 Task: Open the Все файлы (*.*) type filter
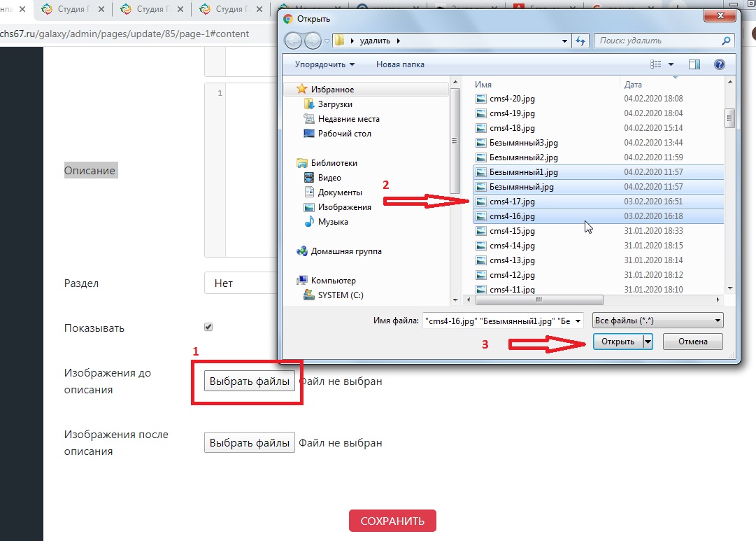click(657, 321)
